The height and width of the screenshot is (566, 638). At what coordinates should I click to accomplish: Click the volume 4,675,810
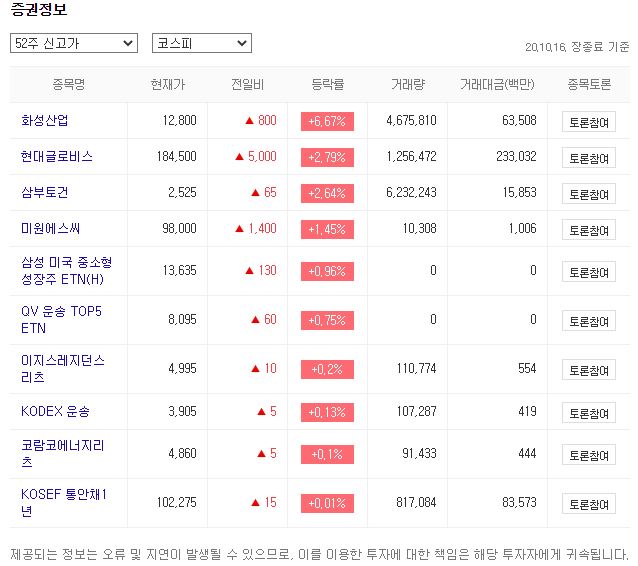(411, 120)
